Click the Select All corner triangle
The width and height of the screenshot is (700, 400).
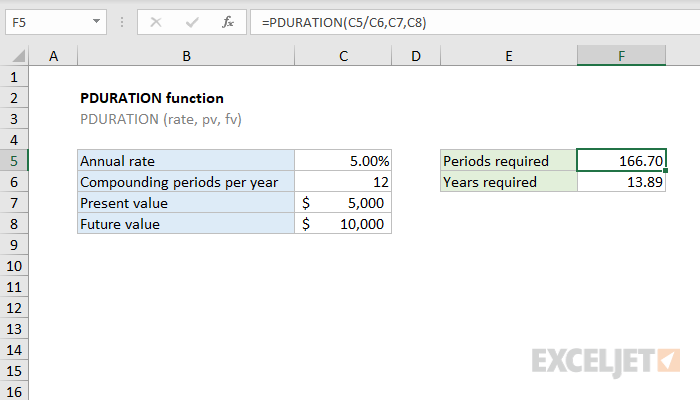[x=18, y=56]
